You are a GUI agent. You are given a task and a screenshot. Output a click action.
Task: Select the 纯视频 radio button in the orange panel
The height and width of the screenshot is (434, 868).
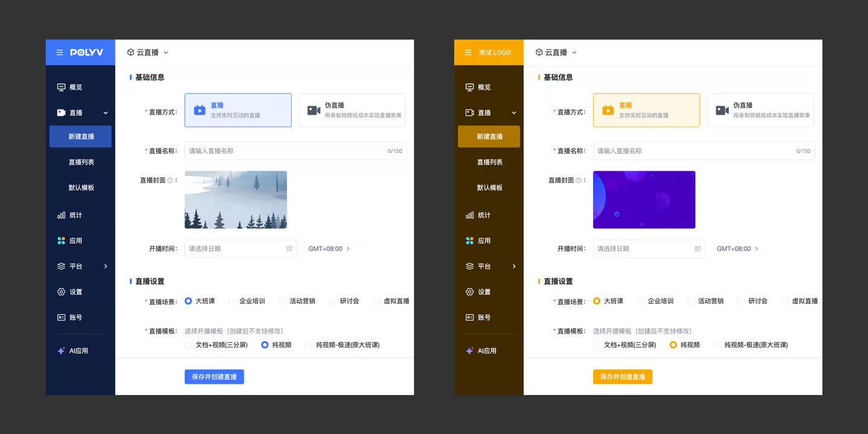coord(673,345)
